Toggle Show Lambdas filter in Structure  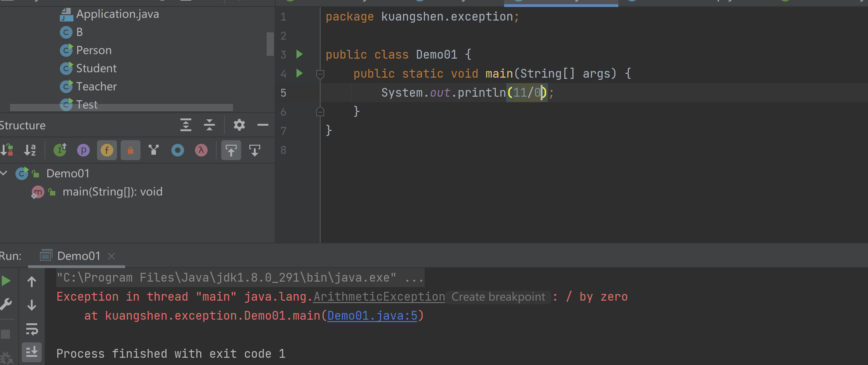[201, 150]
